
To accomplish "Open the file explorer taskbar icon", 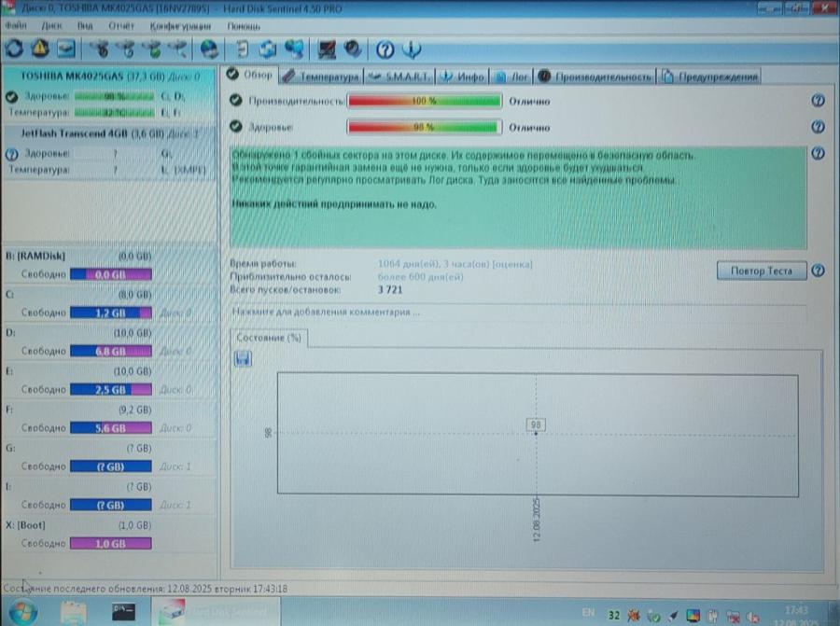I will pos(74,612).
